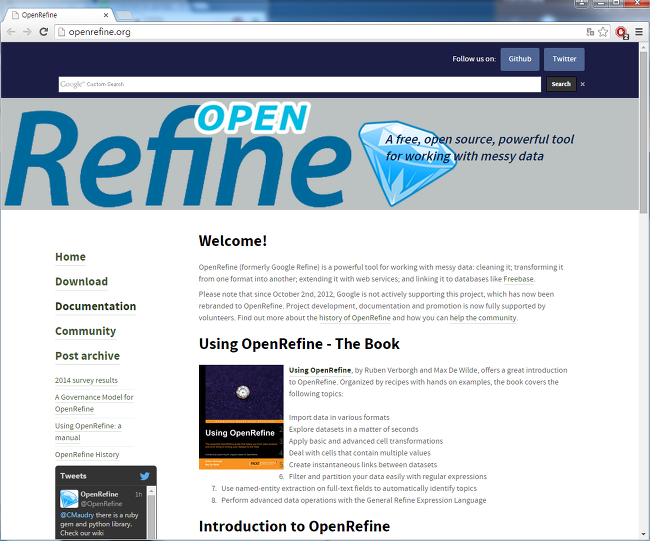Click the tweet 1h timestamp
650x541 pixels.
138,494
